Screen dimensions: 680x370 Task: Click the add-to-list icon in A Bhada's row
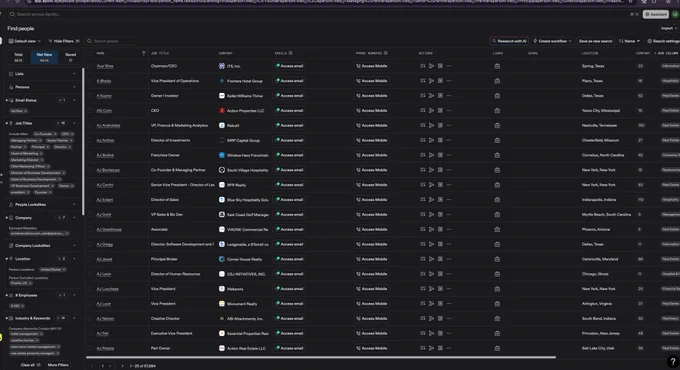(423, 81)
